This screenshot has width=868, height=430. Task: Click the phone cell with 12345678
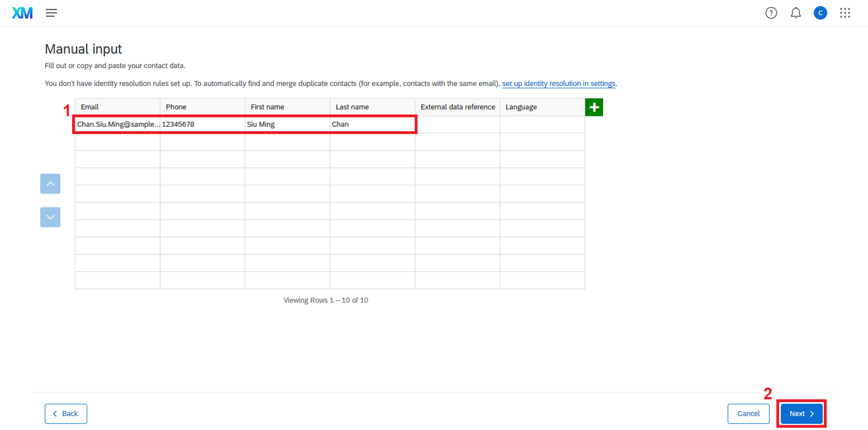tap(202, 124)
